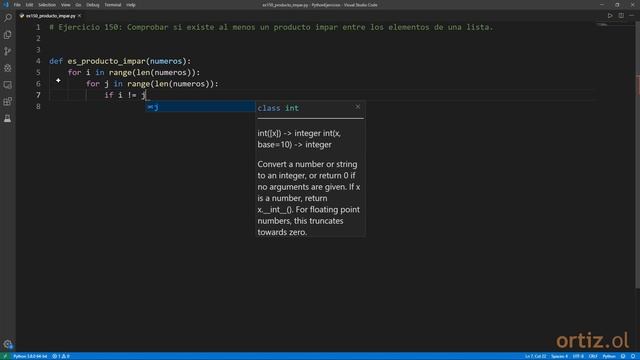Click the 'class int' popup heading

[278, 108]
